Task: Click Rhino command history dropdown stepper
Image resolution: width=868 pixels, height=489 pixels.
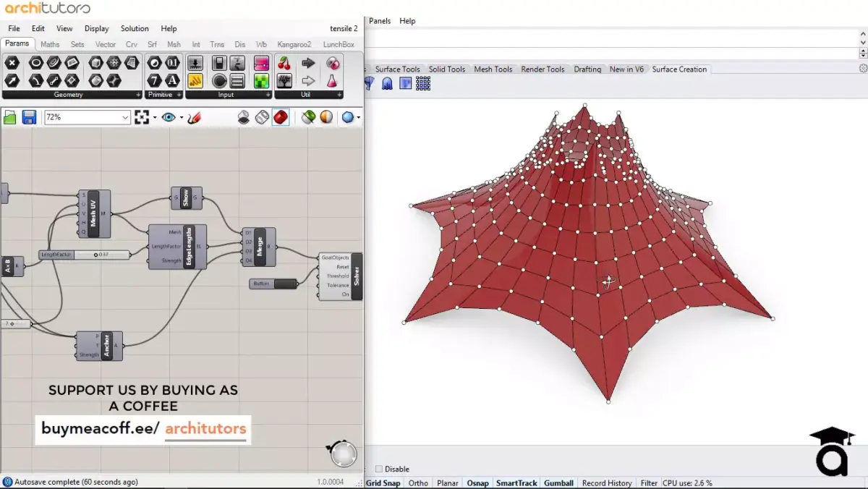Action: pos(863,54)
